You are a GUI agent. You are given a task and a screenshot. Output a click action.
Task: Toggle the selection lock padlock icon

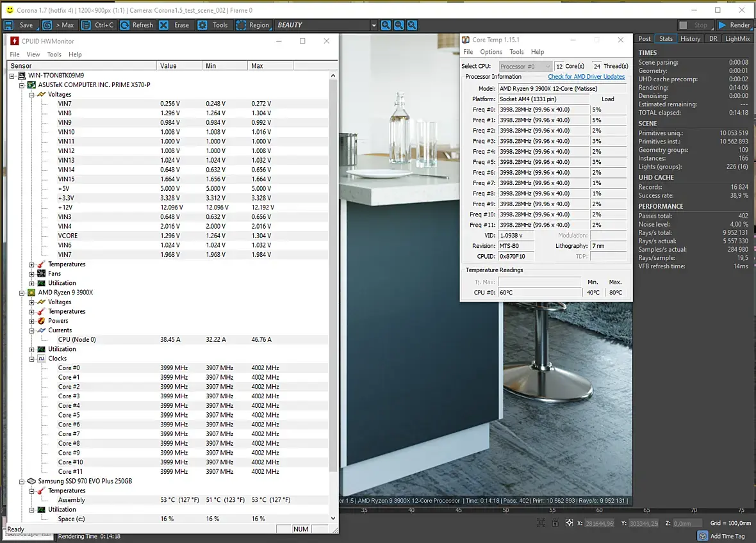(555, 523)
